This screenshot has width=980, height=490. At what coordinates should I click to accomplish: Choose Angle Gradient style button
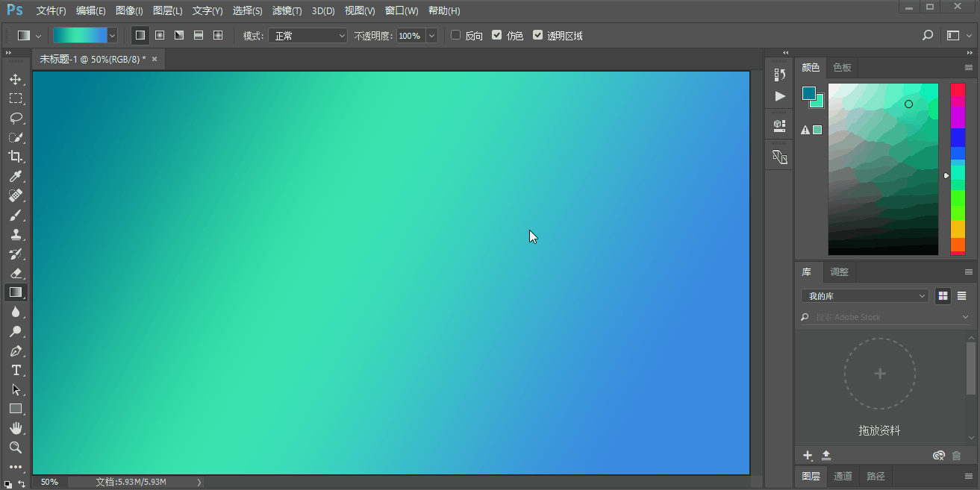[179, 35]
